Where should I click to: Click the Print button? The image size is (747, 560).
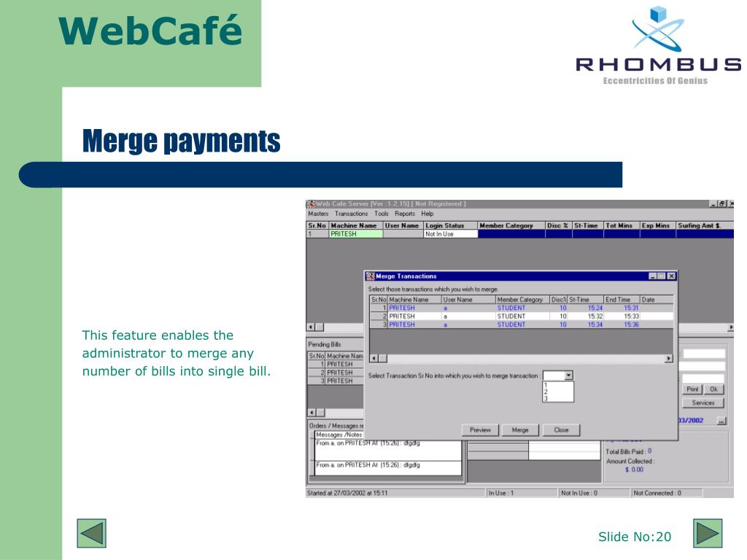click(692, 389)
